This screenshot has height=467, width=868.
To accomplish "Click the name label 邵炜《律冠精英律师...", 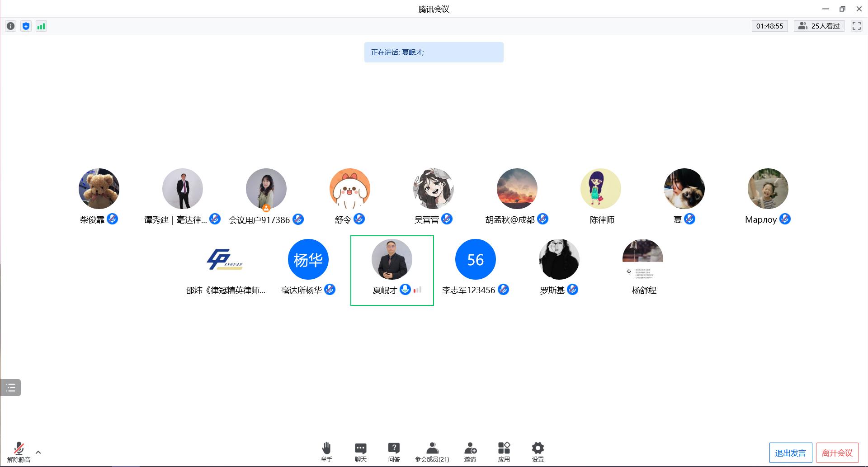I will click(226, 291).
